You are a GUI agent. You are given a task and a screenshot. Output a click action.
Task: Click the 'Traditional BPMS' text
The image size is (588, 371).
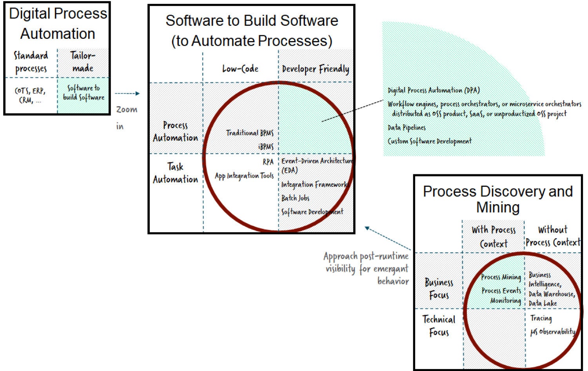click(x=250, y=133)
